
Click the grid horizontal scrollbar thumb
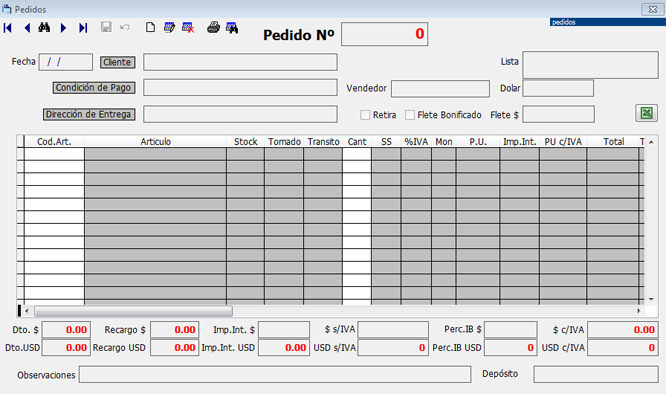[x=133, y=311]
